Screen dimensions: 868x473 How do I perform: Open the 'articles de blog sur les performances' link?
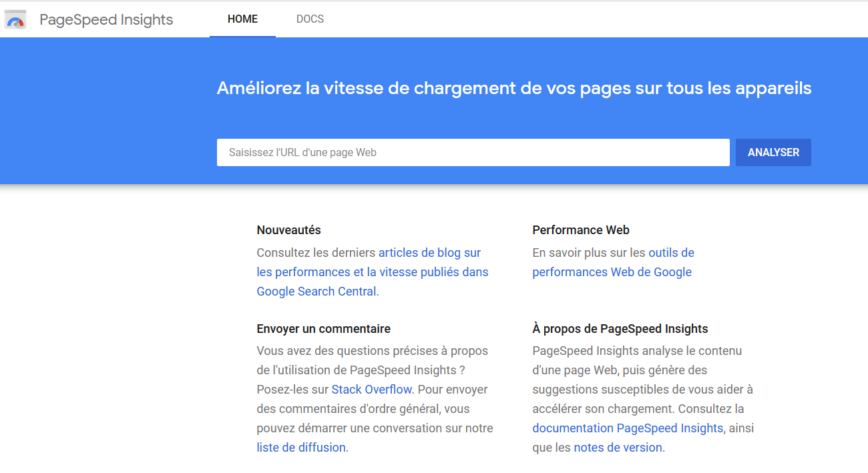(x=373, y=272)
